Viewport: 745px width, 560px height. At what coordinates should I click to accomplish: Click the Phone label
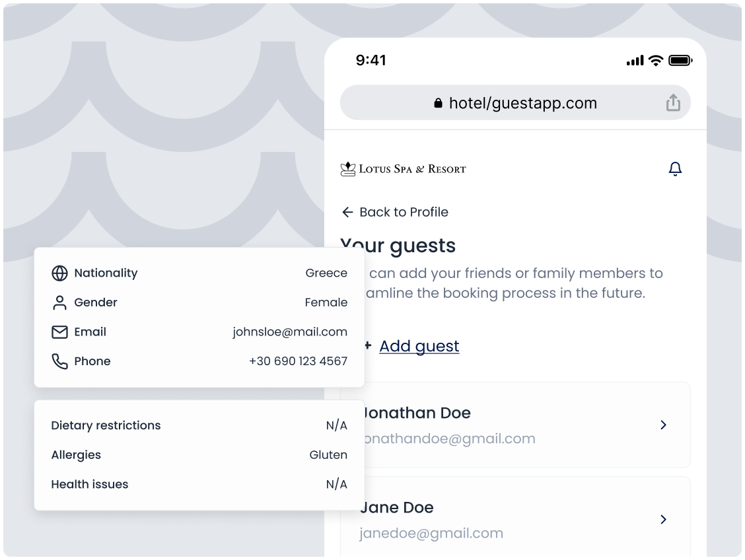92,361
